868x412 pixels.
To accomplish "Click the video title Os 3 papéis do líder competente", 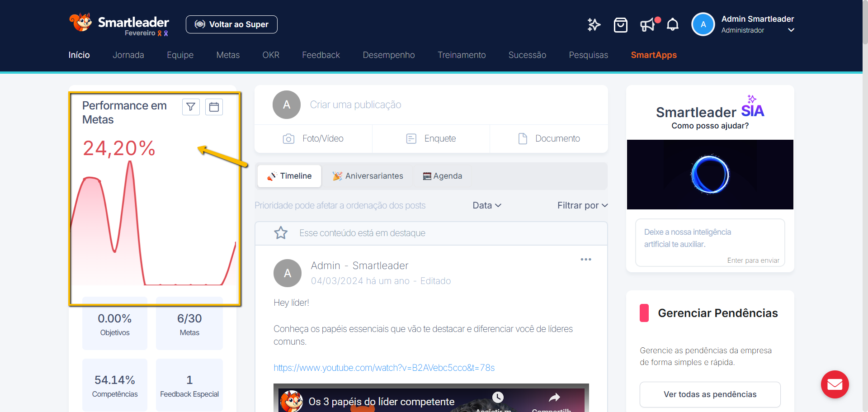I will [x=381, y=402].
